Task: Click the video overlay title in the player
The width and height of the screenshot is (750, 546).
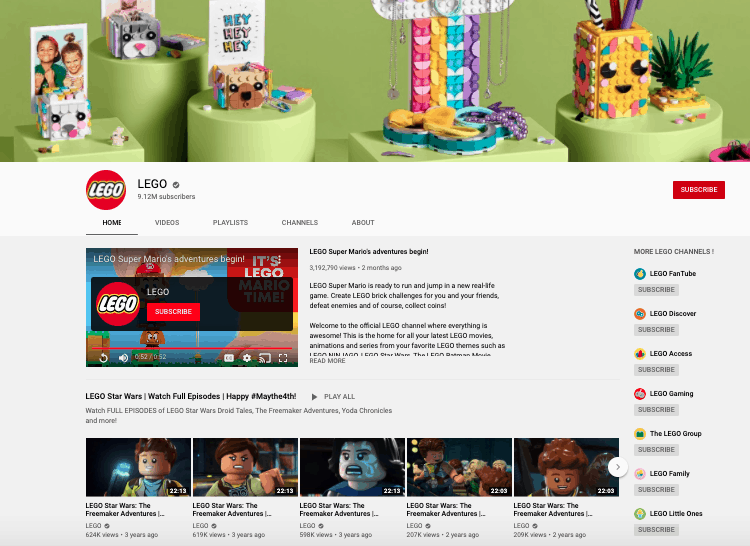Action: pyautogui.click(x=169, y=259)
